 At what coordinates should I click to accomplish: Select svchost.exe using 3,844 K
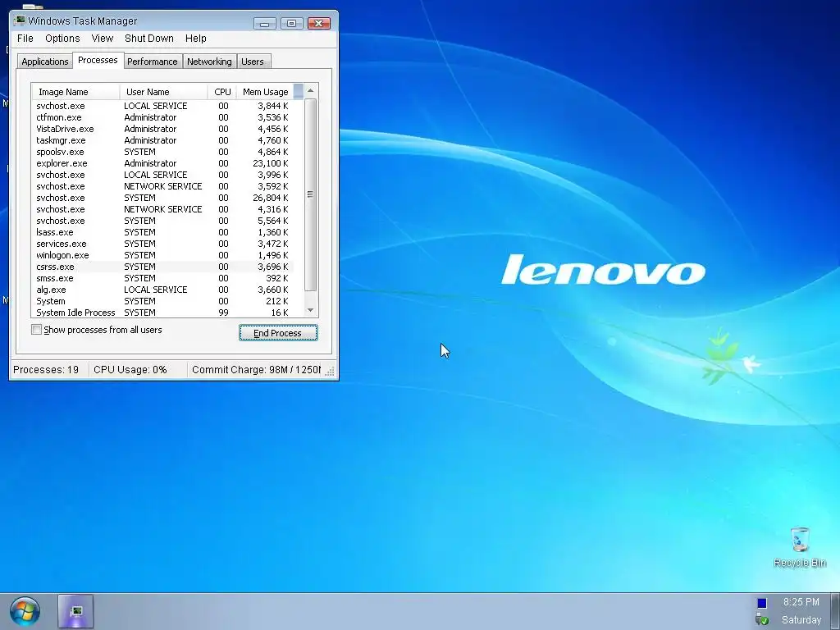point(162,106)
